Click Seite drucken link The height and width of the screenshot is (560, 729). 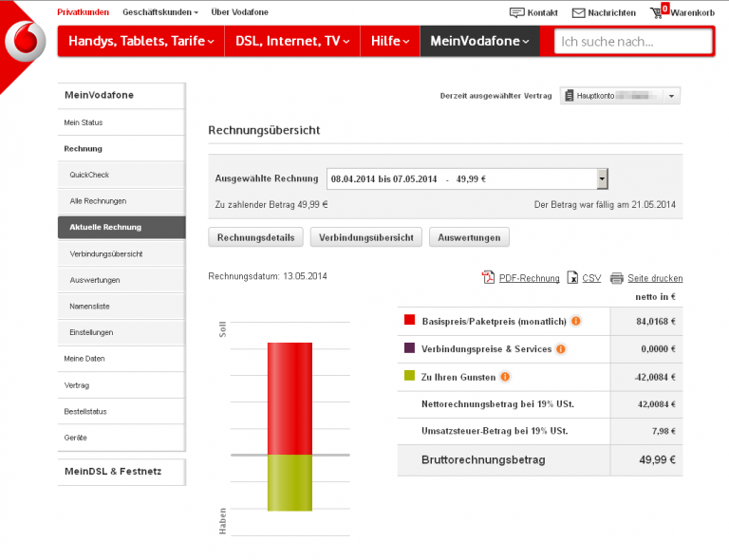[x=655, y=278]
